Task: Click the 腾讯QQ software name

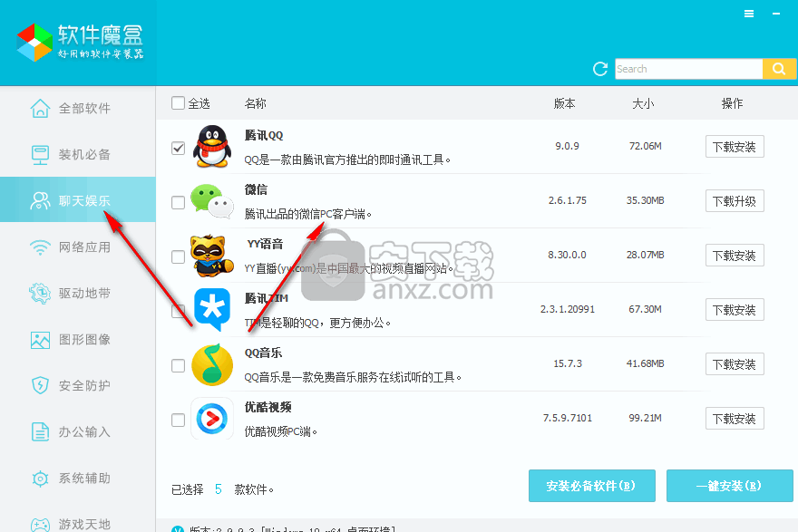Action: 264,135
